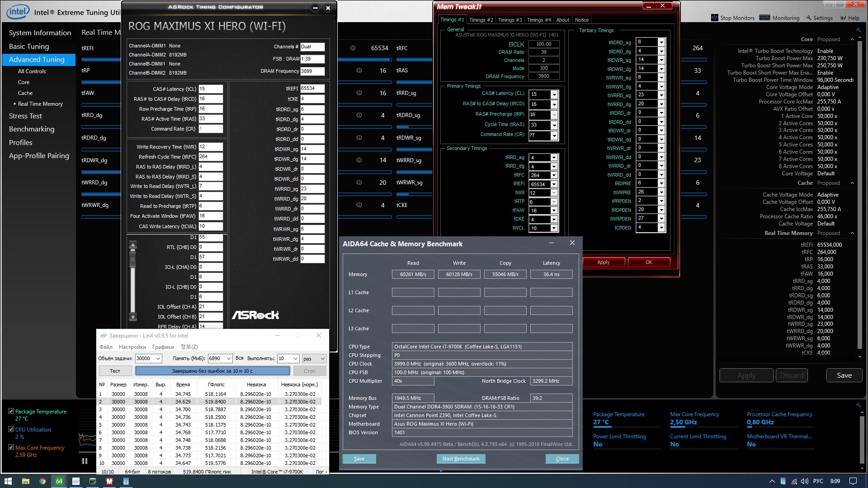Open the Monitoring view in XTU
The image size is (868, 488).
click(x=765, y=18)
